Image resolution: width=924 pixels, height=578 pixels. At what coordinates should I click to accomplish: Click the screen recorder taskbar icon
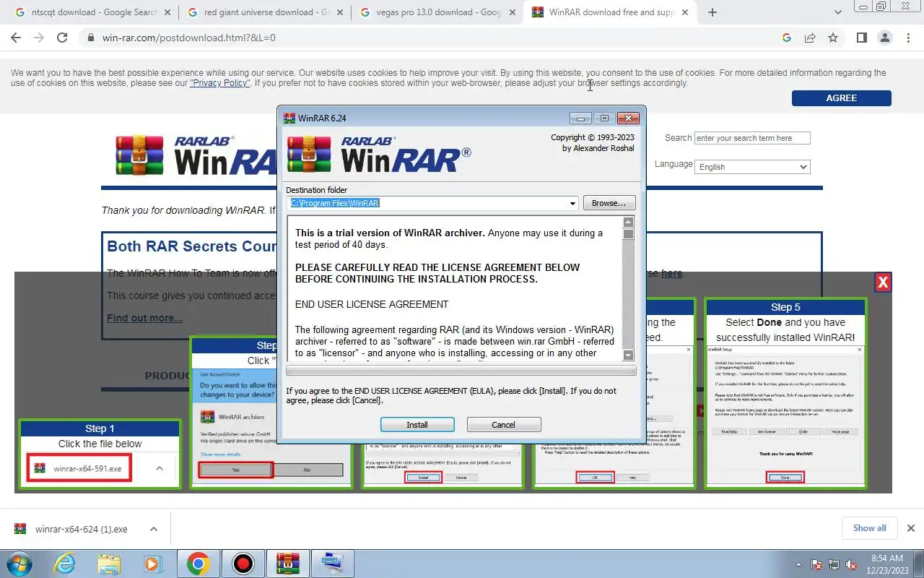pos(243,563)
